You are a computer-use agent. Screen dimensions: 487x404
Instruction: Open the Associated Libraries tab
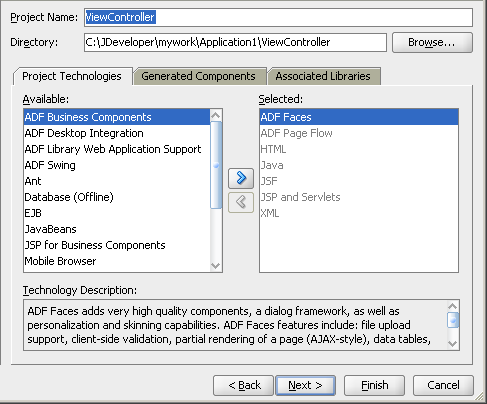click(323, 76)
